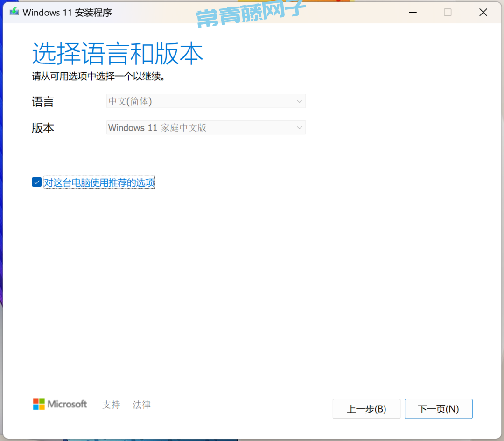Click the Windows 11 setup icon in title bar
Image resolution: width=504 pixels, height=441 pixels.
pyautogui.click(x=14, y=12)
